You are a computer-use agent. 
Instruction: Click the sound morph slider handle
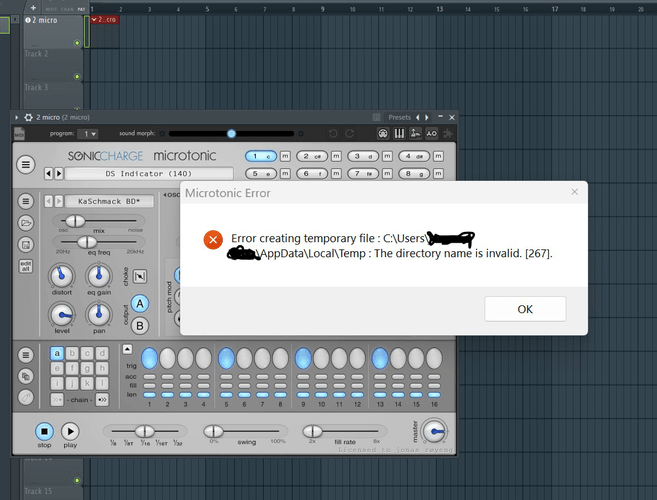click(231, 134)
